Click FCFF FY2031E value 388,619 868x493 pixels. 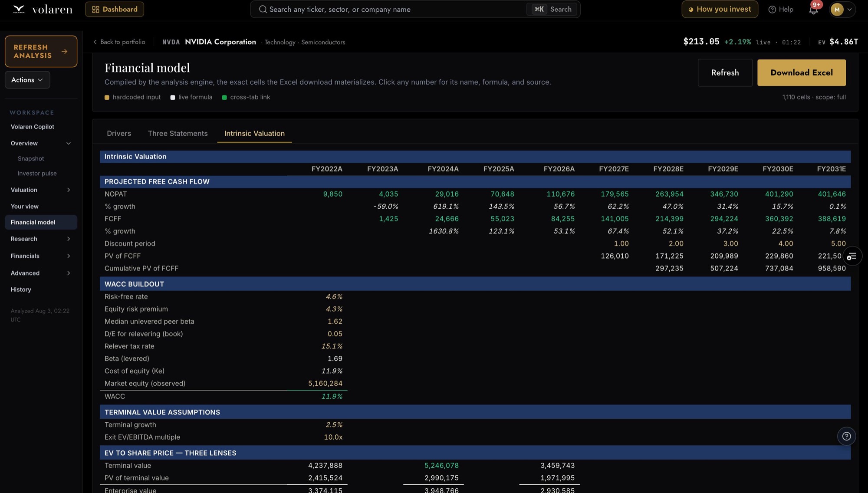tap(832, 219)
